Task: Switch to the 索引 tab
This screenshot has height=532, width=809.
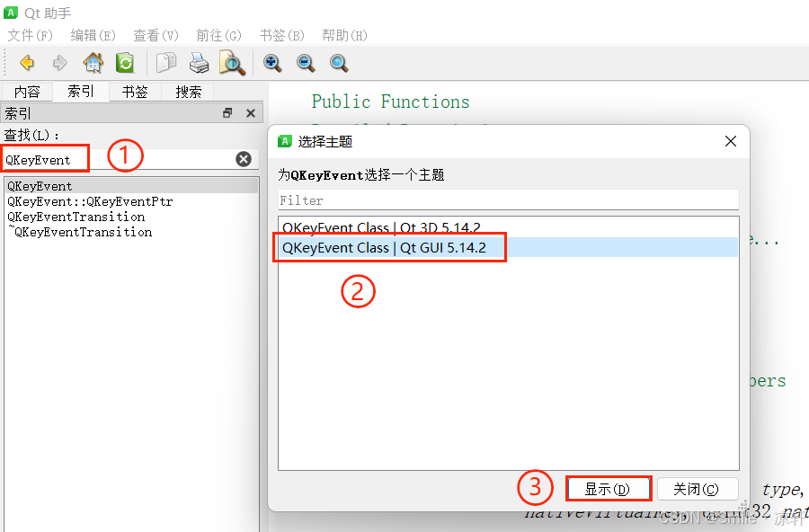Action: point(81,92)
